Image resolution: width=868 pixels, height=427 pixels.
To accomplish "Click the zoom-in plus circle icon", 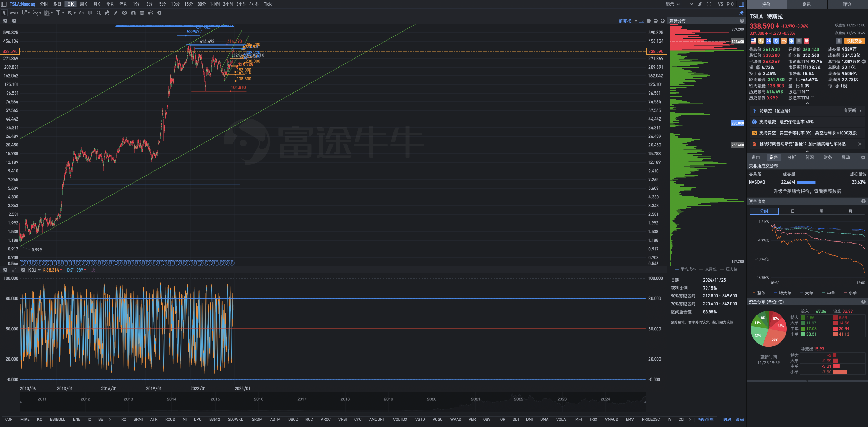I will (663, 21).
